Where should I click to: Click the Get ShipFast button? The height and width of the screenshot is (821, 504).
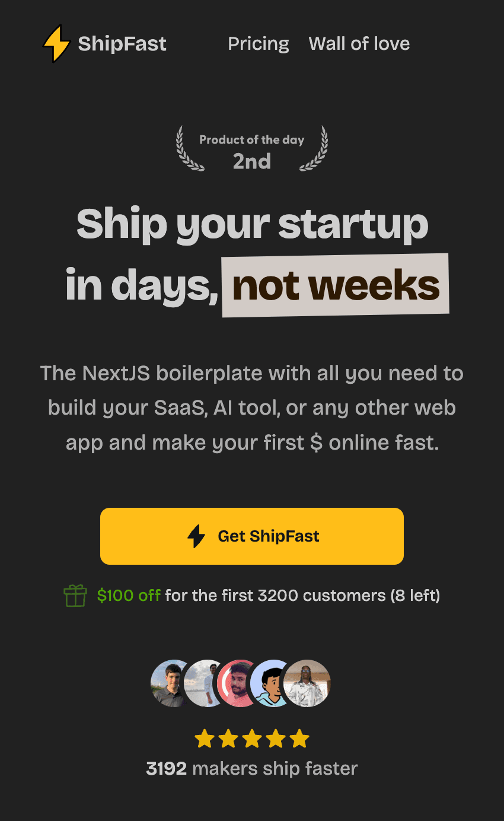point(252,536)
